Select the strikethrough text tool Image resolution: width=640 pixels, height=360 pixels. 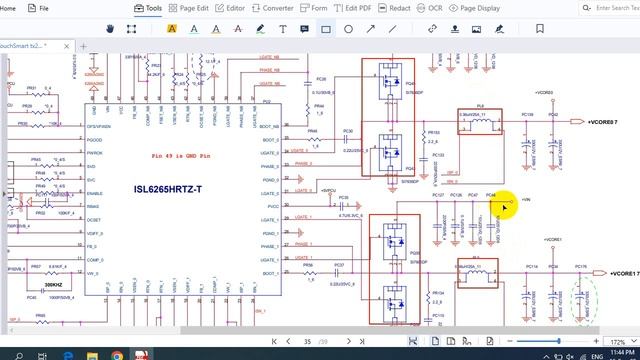click(238, 29)
